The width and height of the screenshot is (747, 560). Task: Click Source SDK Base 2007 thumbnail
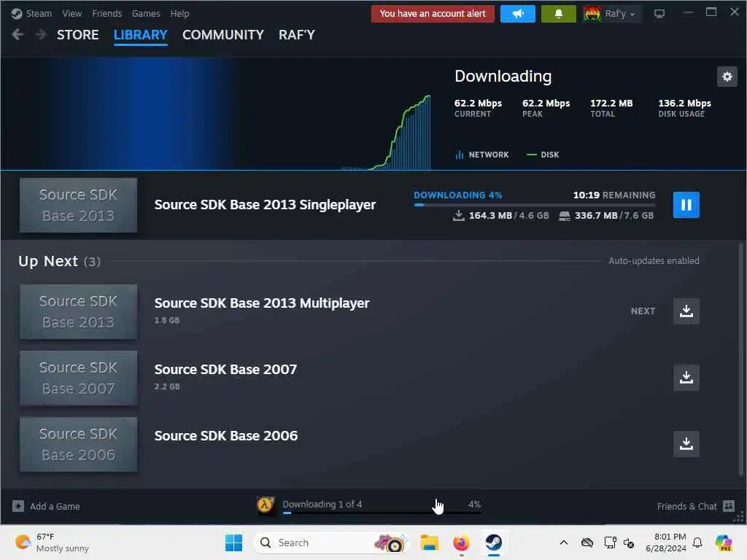point(78,378)
